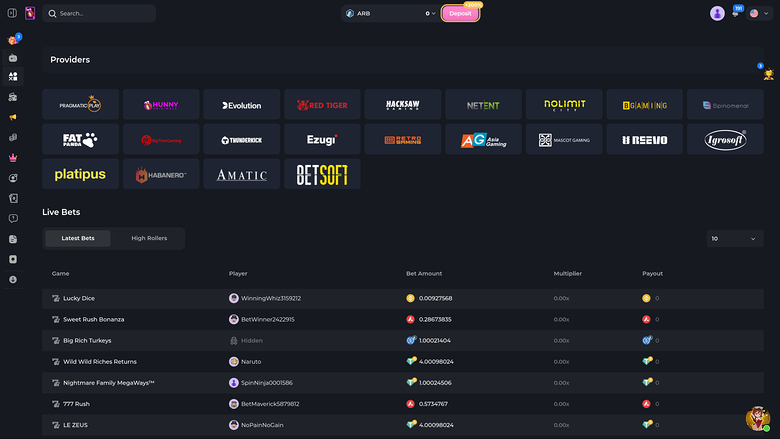Open the document page sidebar icon

point(13,239)
